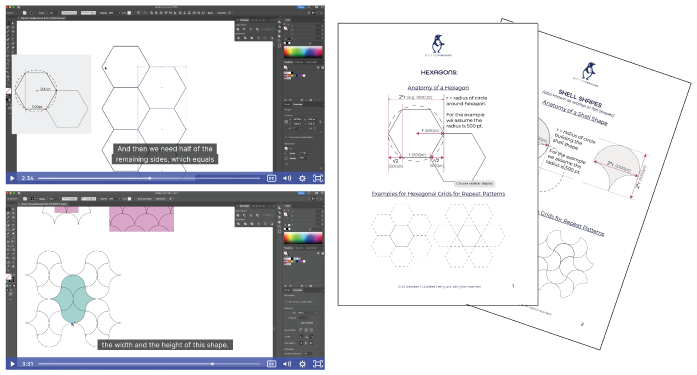The height and width of the screenshot is (375, 697).
Task: Play the bottom shell shapes video
Action: point(12,364)
